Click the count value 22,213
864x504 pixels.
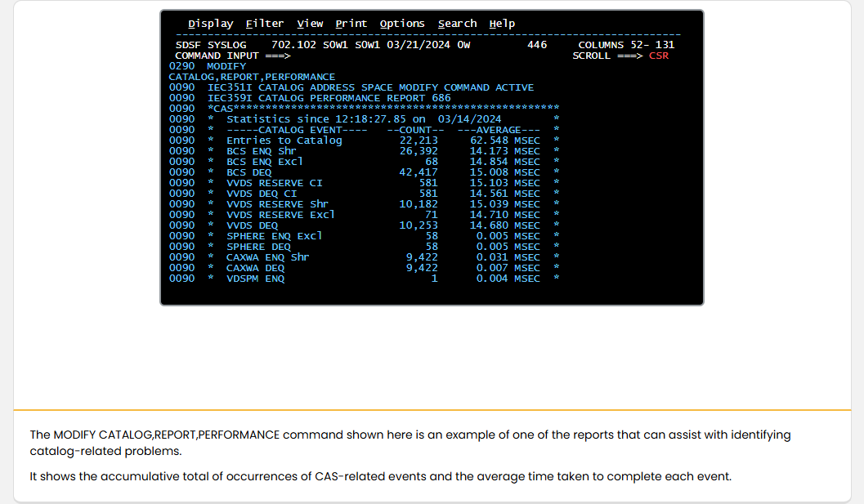(x=419, y=140)
